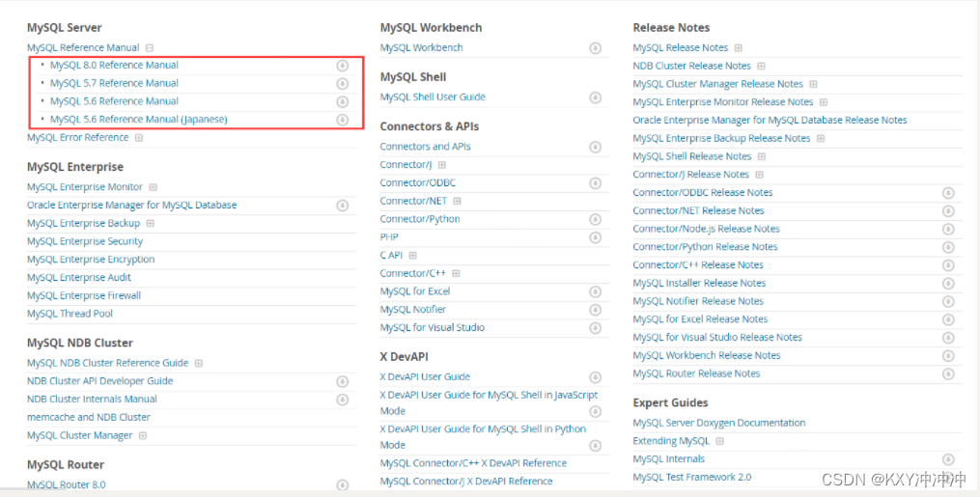The height and width of the screenshot is (497, 980).
Task: Click download icon for Connectors and APIs
Action: click(x=595, y=147)
